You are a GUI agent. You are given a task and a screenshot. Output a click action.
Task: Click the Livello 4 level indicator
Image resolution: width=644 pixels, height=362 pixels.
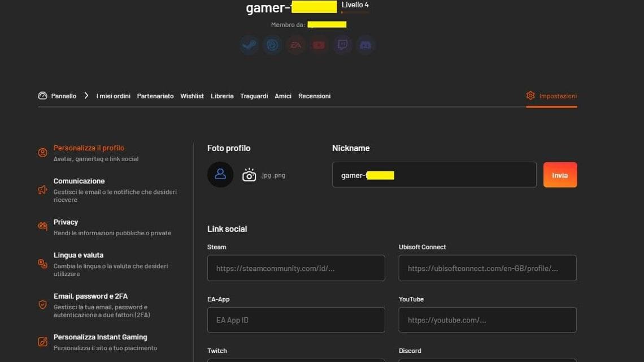click(x=355, y=5)
